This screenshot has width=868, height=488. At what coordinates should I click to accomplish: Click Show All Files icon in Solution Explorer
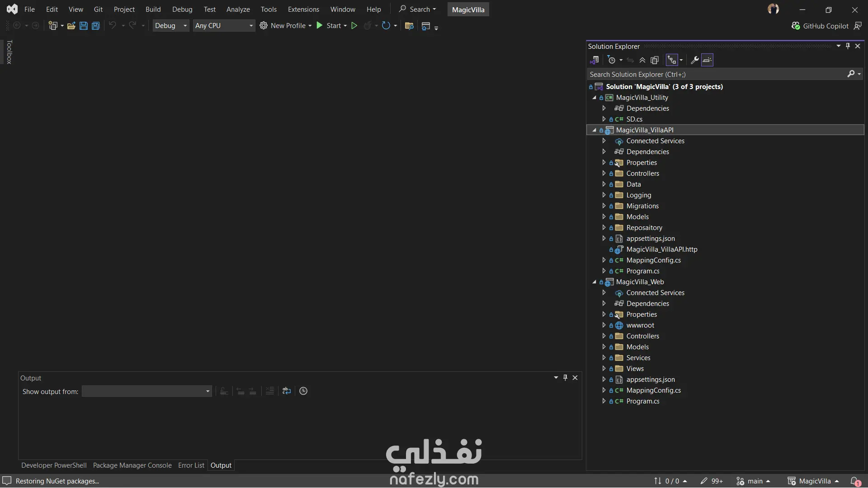654,60
